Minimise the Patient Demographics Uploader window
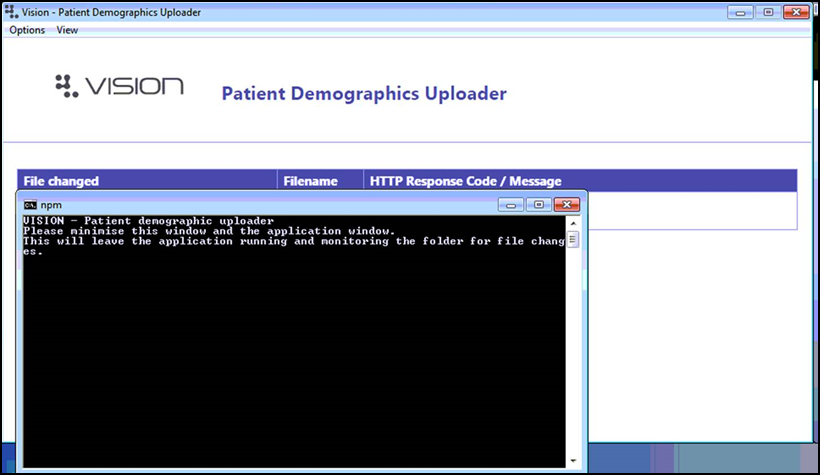The width and height of the screenshot is (820, 475). coord(743,12)
